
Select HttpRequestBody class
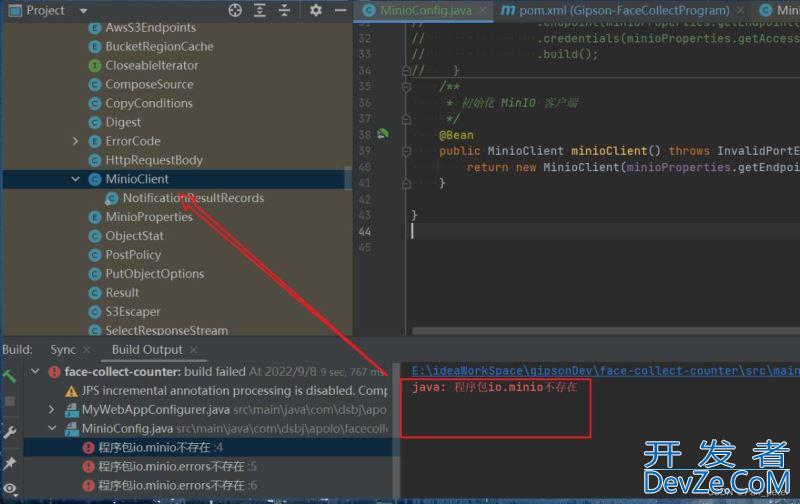(x=154, y=160)
